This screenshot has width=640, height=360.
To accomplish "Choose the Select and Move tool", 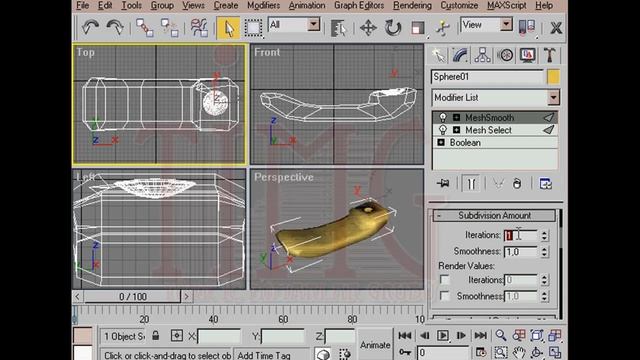I will (368, 28).
